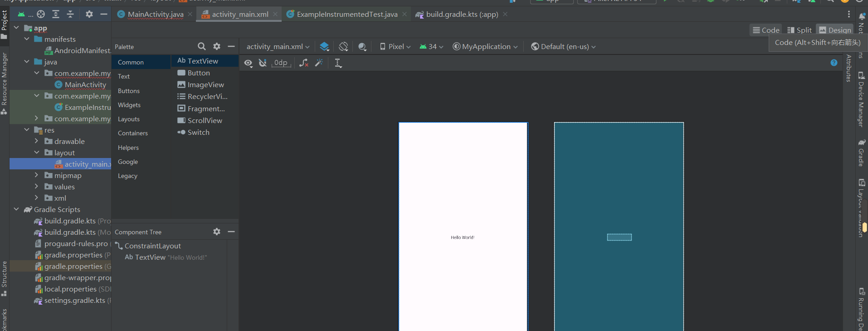Open guidelines tool icon
The image size is (868, 331).
coord(338,63)
